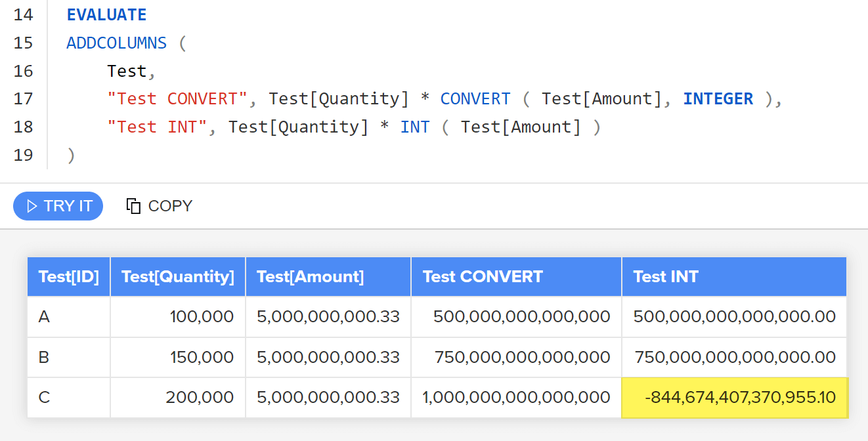The image size is (868, 441).
Task: Run the query with TRY IT
Action: 58,205
